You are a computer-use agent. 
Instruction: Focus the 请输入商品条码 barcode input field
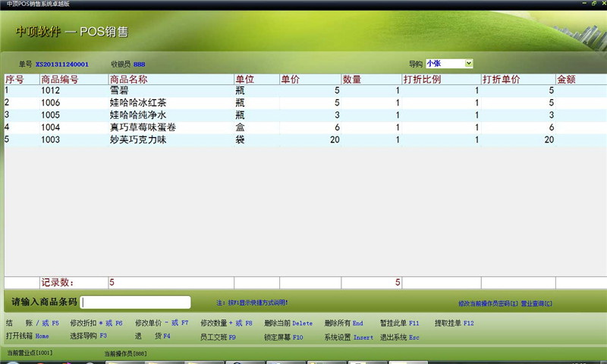pyautogui.click(x=136, y=302)
